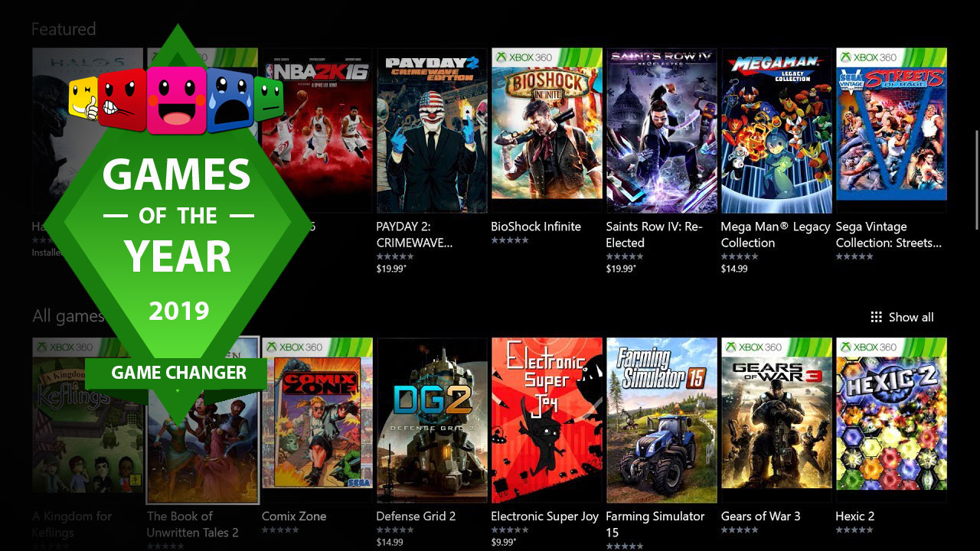Select the Defense Grid 2 cover
Viewport: 980px width, 551px height.
432,420
